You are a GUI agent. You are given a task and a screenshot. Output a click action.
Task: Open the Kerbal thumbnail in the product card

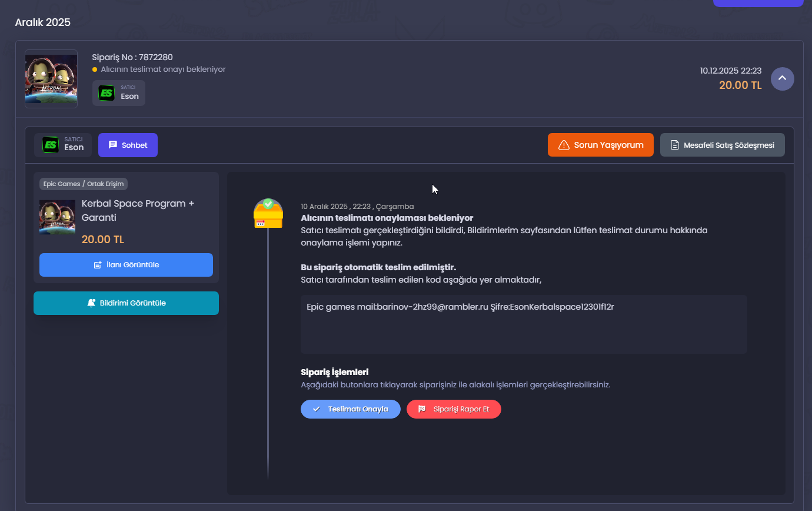click(57, 217)
